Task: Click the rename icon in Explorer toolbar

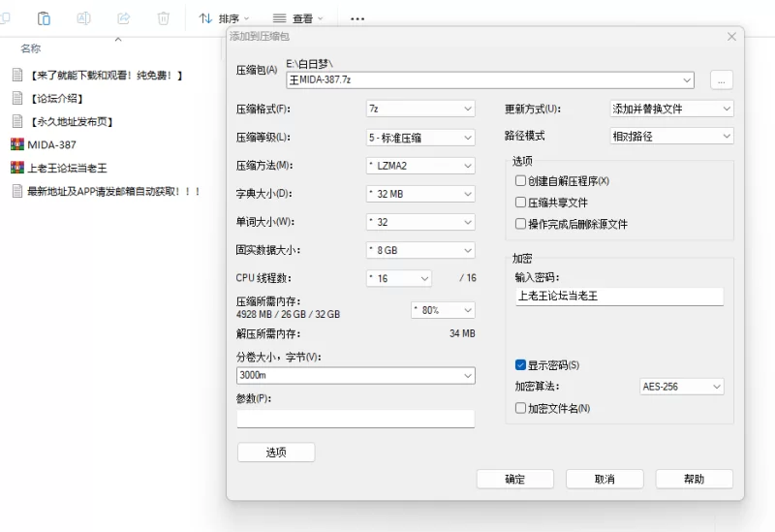Action: coord(83,18)
